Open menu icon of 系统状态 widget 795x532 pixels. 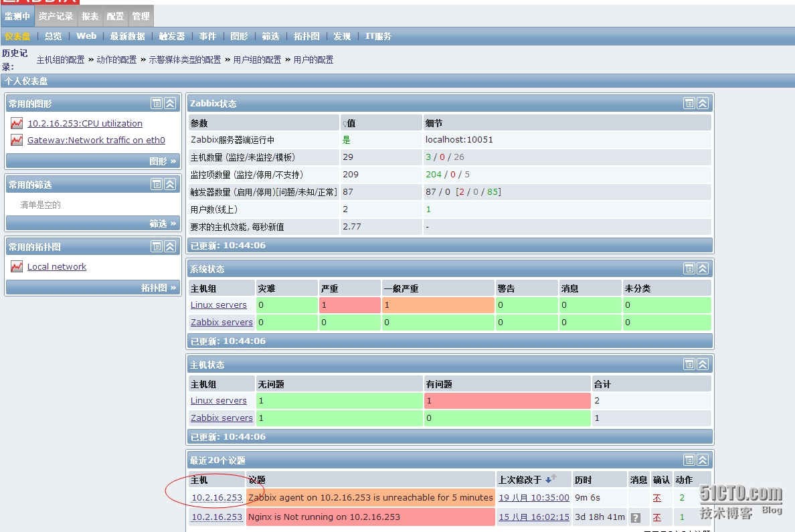689,268
